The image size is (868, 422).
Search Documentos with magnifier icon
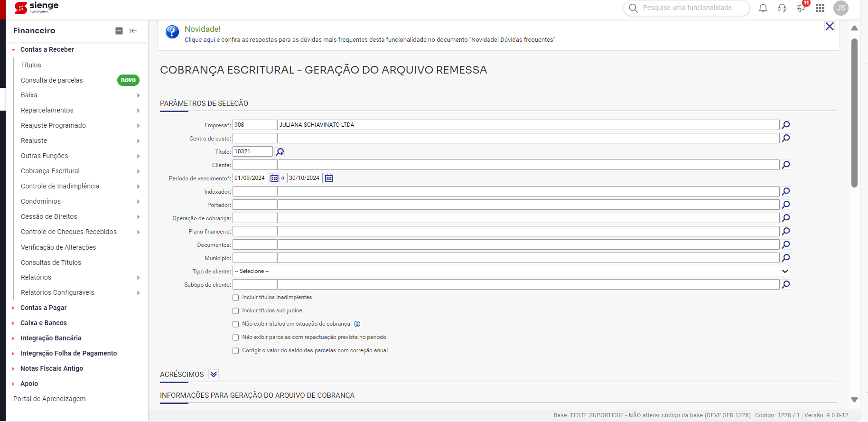click(786, 244)
